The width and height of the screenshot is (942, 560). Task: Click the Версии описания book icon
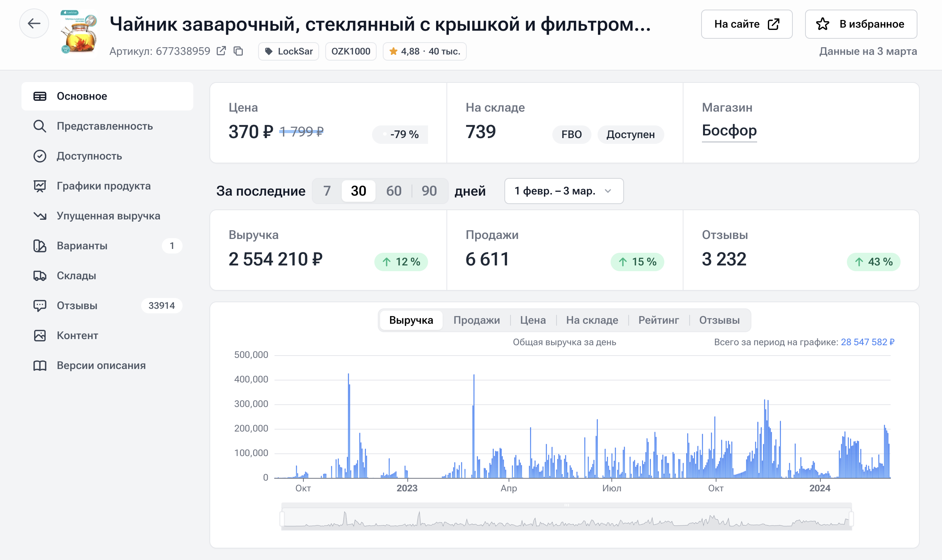point(40,366)
